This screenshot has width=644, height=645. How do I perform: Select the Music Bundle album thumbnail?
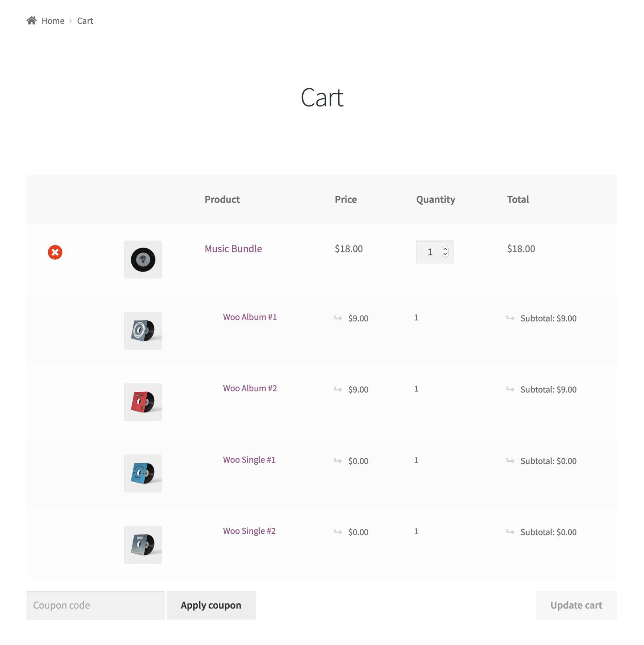pyautogui.click(x=143, y=260)
